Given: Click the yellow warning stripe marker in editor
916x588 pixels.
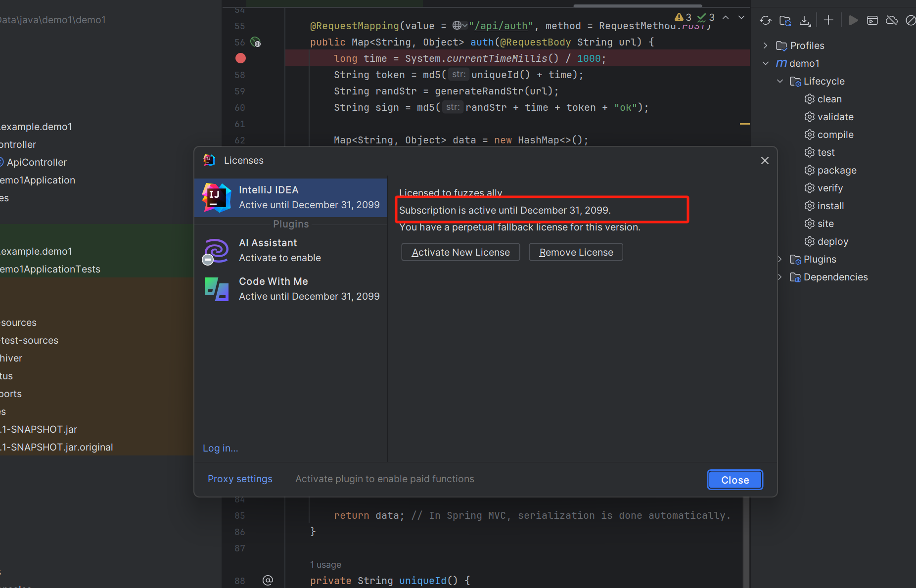Looking at the screenshot, I should [745, 124].
